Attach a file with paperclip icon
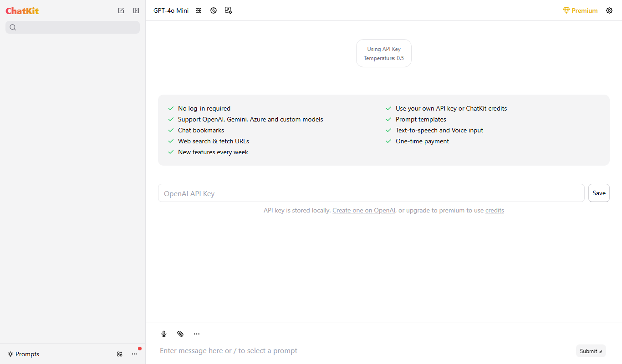Screen dimensions: 622x364 [180, 334]
